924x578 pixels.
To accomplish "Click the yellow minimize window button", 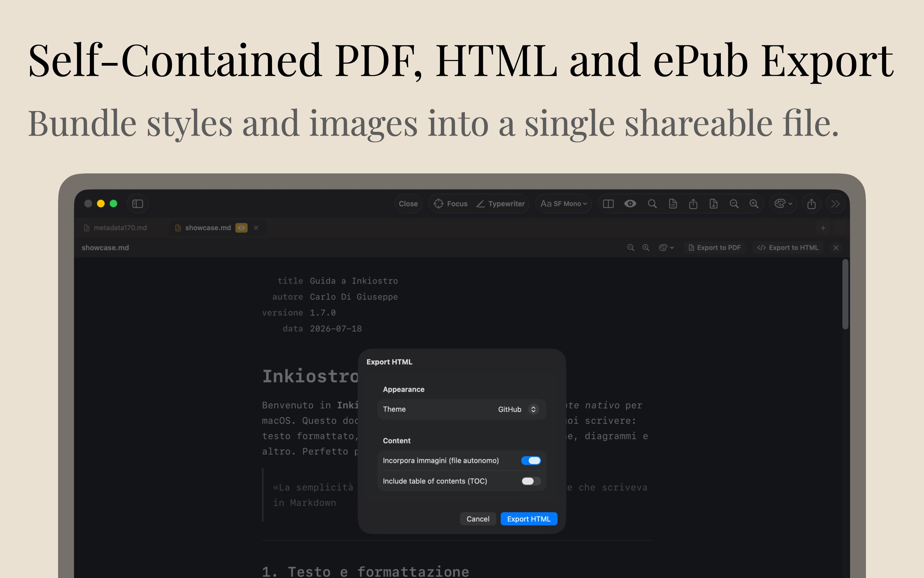I will [101, 204].
